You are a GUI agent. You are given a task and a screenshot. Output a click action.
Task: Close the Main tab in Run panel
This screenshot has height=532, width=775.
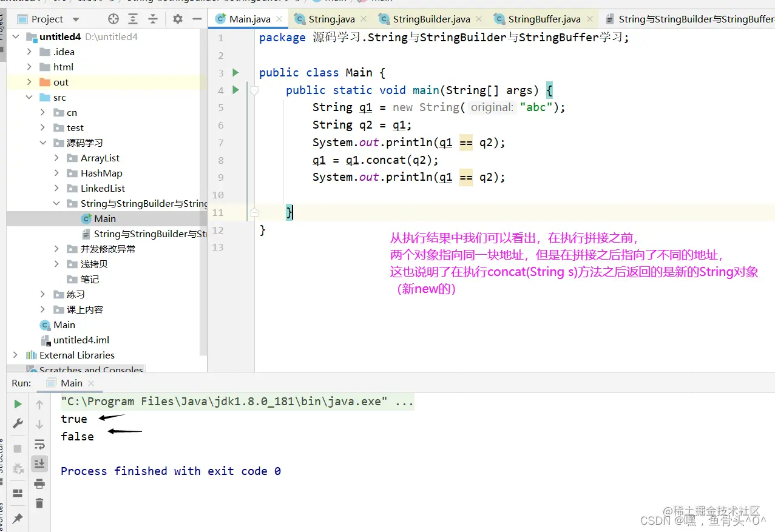point(91,383)
